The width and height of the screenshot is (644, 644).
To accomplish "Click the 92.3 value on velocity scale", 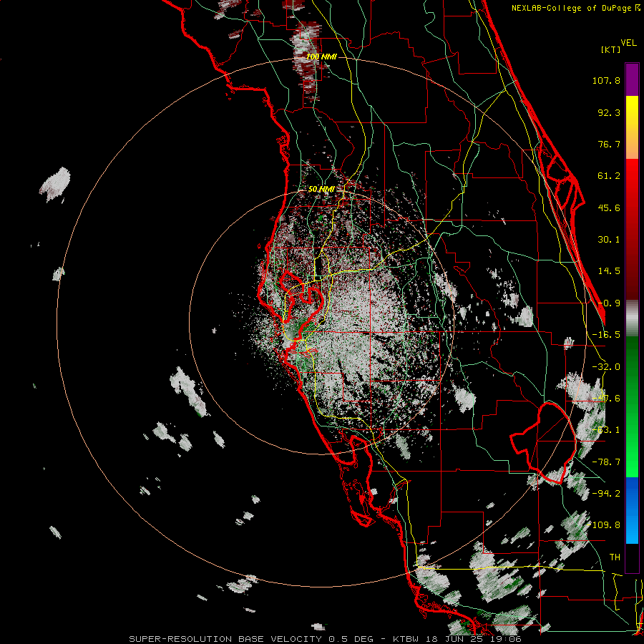I will pos(609,112).
